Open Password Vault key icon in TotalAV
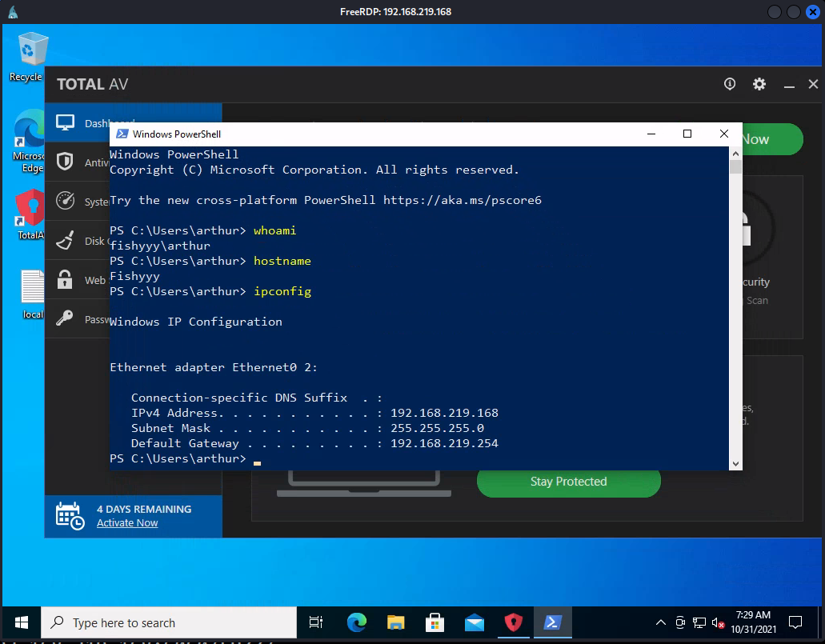This screenshot has width=825, height=644. [65, 318]
